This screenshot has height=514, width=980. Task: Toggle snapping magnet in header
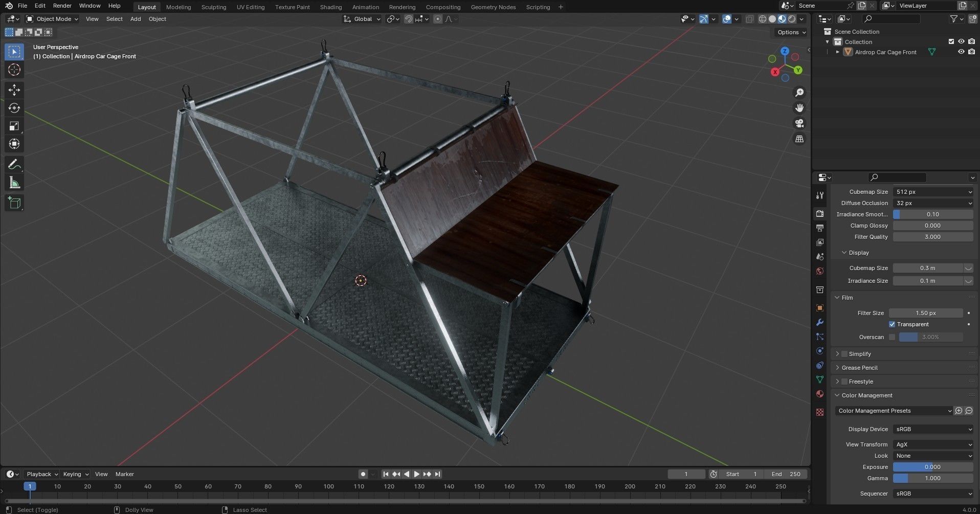[409, 19]
